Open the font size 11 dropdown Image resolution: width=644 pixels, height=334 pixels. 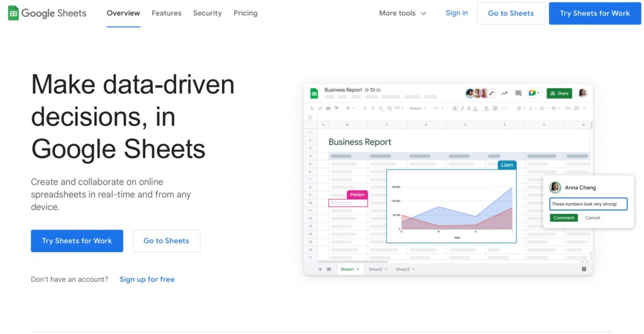pos(438,108)
